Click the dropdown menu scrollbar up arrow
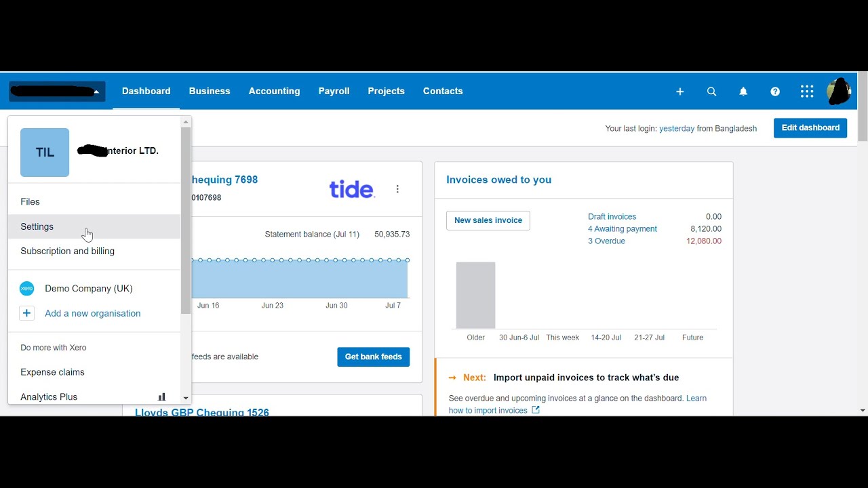This screenshot has height=488, width=868. coord(186,122)
